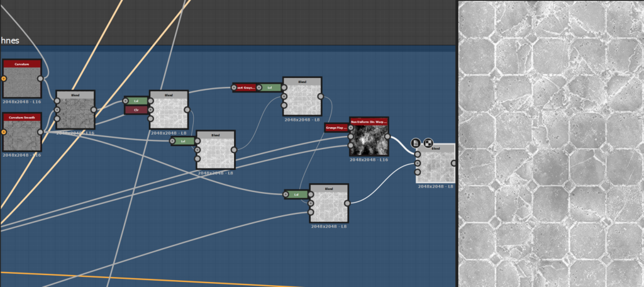Click output connector of Blend beside Clr
Screen dimensions: 644x287
[x=187, y=110]
